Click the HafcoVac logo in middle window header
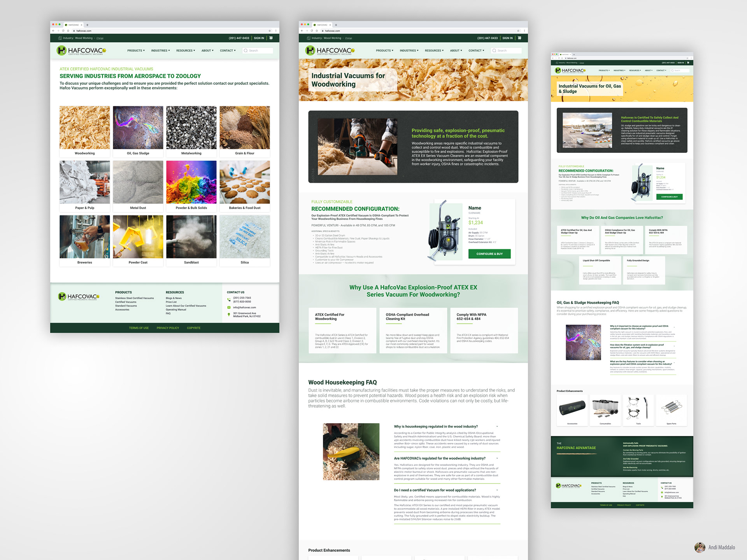Screen dimensions: 747x560 (x=330, y=51)
